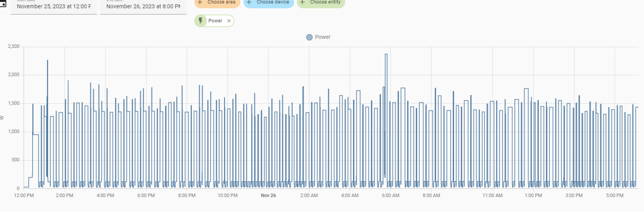Viewport: 644px width, 212px height.
Task: Open the start date field November 25, 2023
Action: pyautogui.click(x=54, y=6)
